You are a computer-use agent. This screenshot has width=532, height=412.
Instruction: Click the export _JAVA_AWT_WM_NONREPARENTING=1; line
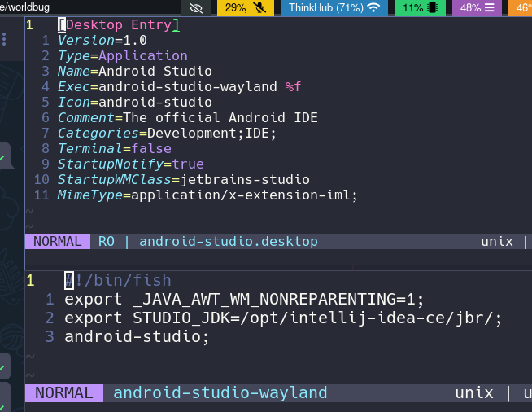pyautogui.click(x=244, y=300)
